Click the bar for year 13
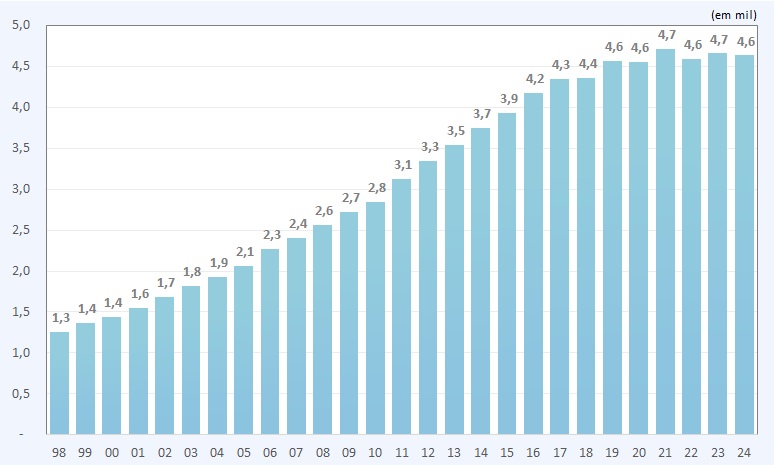The image size is (774, 465). tap(454, 290)
